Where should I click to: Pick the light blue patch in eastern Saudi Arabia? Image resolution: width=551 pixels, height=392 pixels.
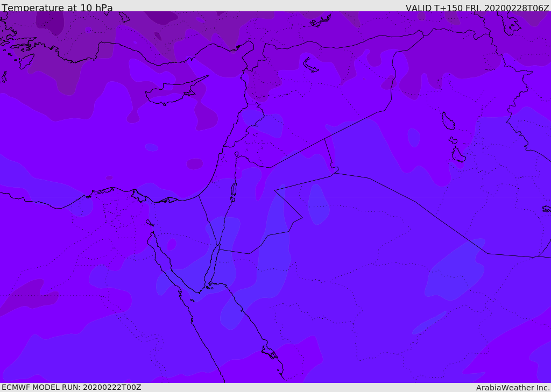click(455, 269)
